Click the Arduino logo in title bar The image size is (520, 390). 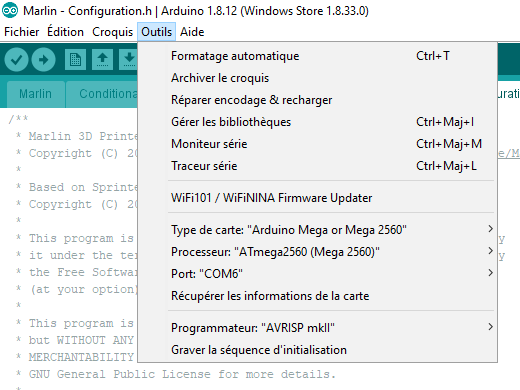(x=10, y=10)
